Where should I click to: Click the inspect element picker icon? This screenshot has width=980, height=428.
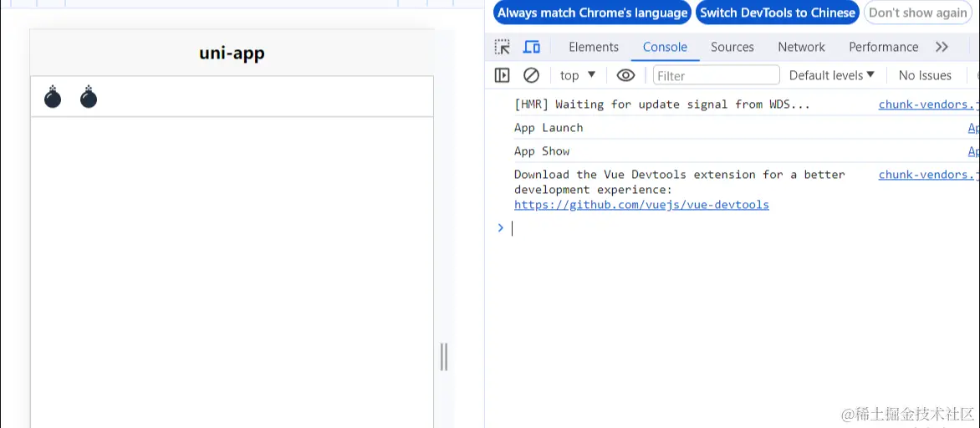[502, 47]
